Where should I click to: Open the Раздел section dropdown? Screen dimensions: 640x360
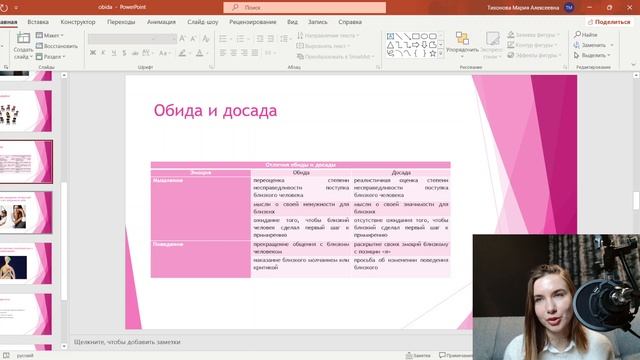tap(51, 56)
